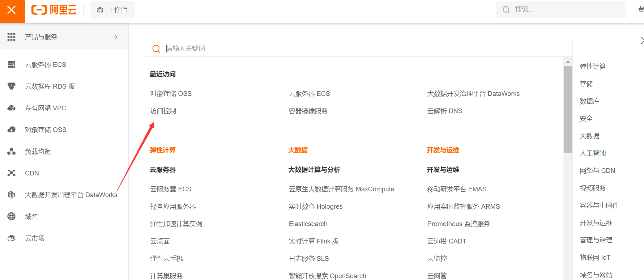This screenshot has height=280, width=644.
Task: Expand the 产品与服务 chevron arrow
Action: [x=116, y=37]
